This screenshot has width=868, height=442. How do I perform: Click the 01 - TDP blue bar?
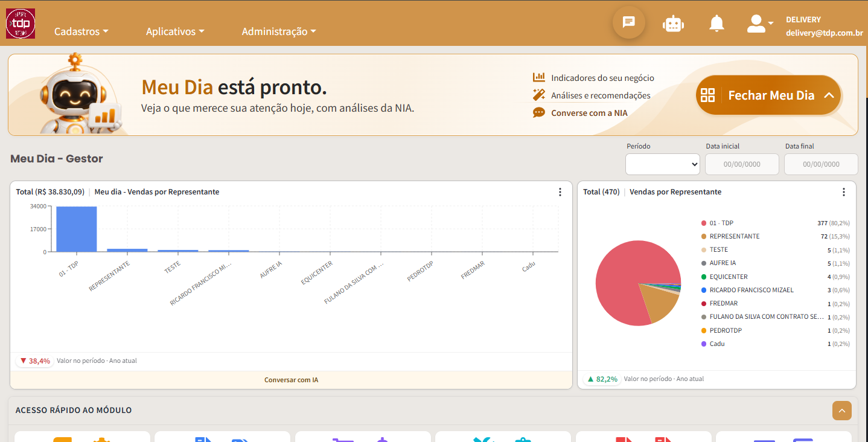[77, 229]
